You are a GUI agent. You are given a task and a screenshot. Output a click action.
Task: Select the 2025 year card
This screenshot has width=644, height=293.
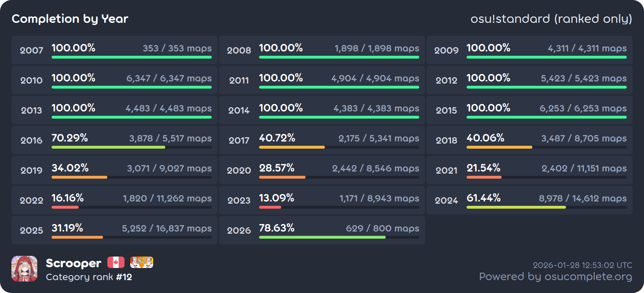pyautogui.click(x=114, y=230)
